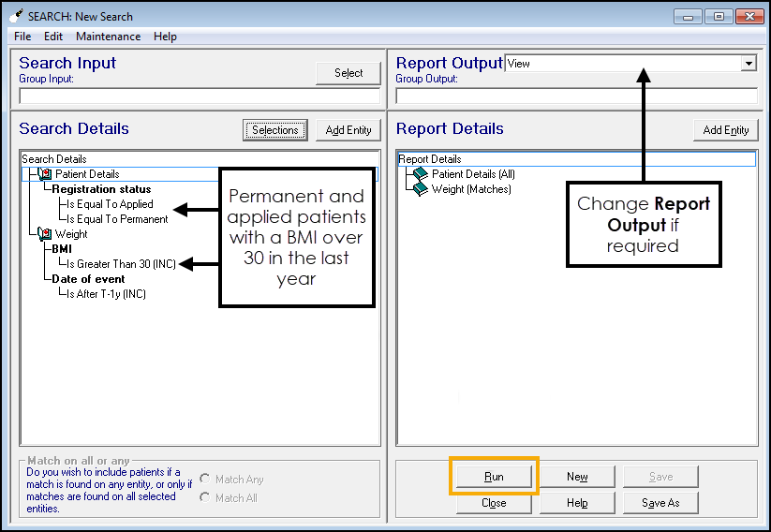Screen dimensions: 771x532
Task: Click the Patient Details book icon in Search Details
Action: click(44, 174)
